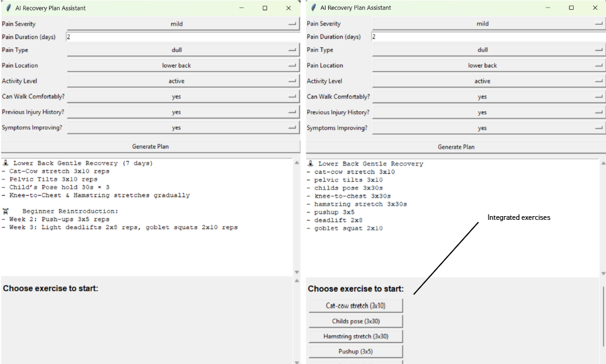
Task: Click exercise list scrollbar up arrow, left window
Action: pos(297,281)
